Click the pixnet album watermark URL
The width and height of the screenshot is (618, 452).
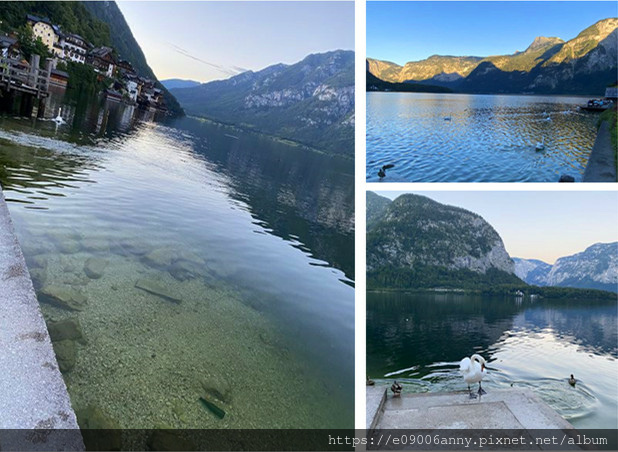pos(467,440)
